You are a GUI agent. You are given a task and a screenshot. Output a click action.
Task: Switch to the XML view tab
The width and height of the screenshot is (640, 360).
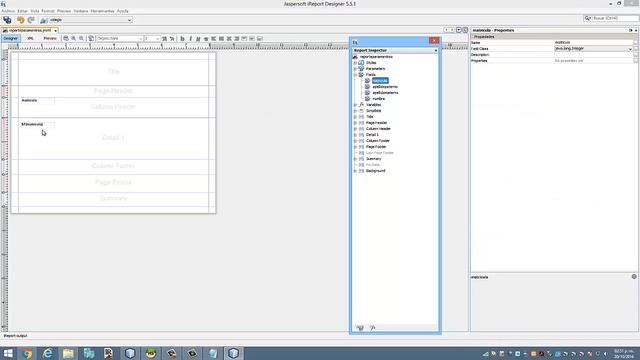[x=30, y=38]
